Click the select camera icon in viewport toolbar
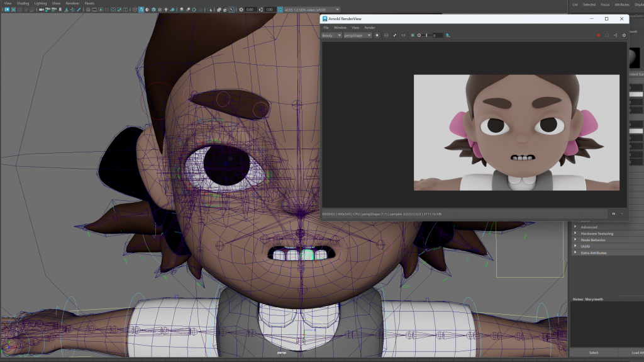The height and width of the screenshot is (362, 644). [x=41, y=9]
